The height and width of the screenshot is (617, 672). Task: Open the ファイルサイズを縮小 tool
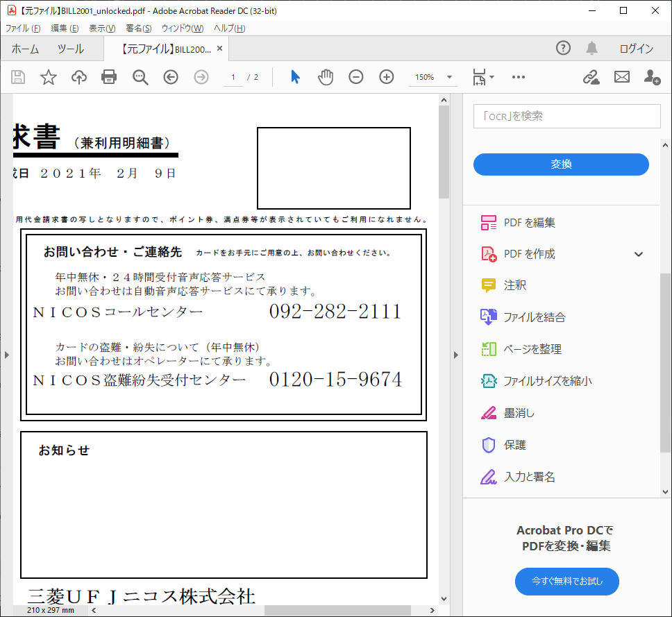pyautogui.click(x=537, y=381)
